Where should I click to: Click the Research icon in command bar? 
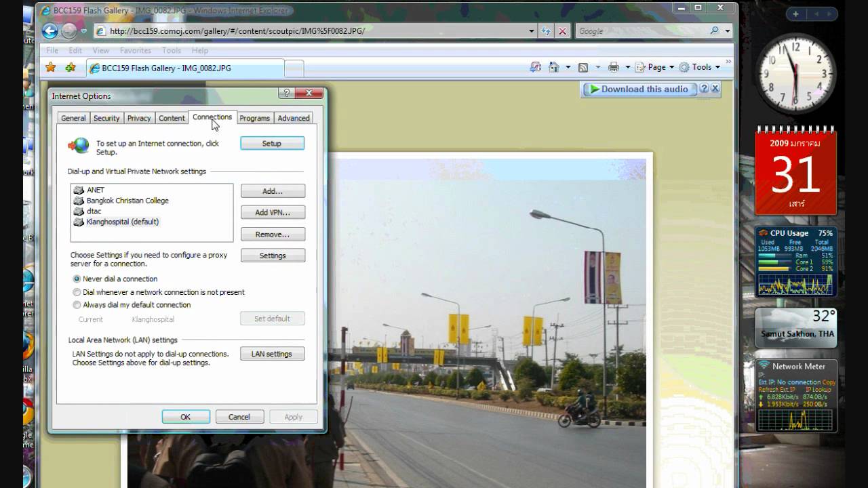pos(536,67)
